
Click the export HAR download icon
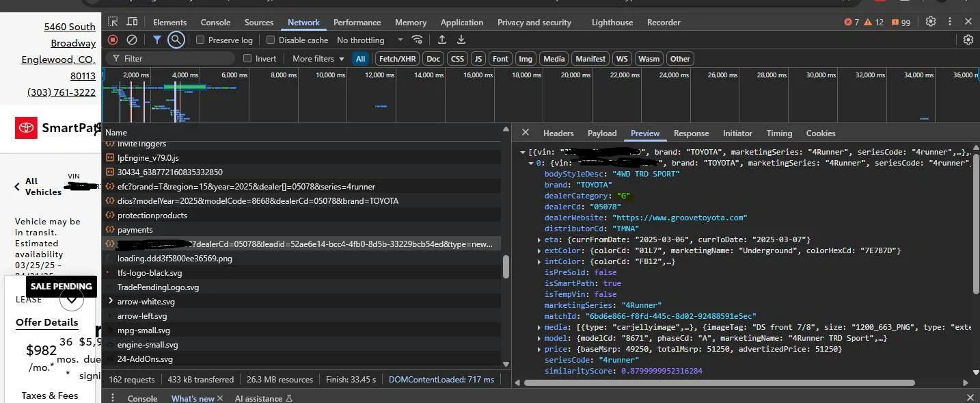click(x=461, y=40)
